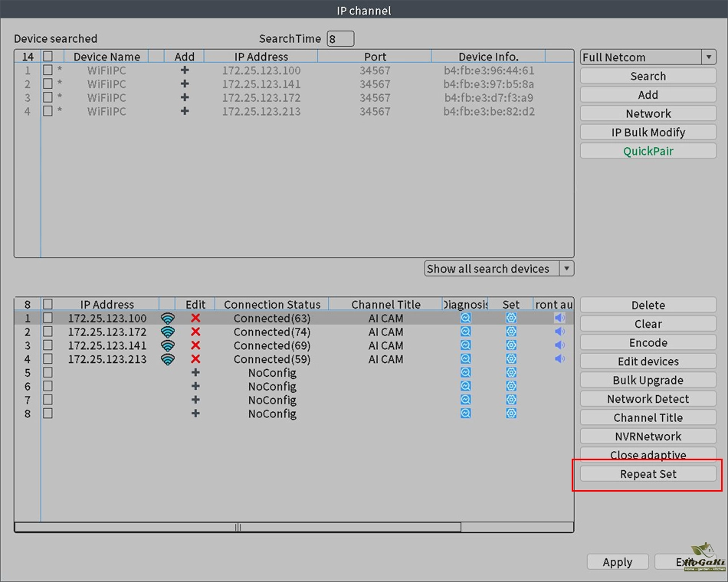Tick the checkbox for channel 2 row
This screenshot has height=582, width=728.
48,332
